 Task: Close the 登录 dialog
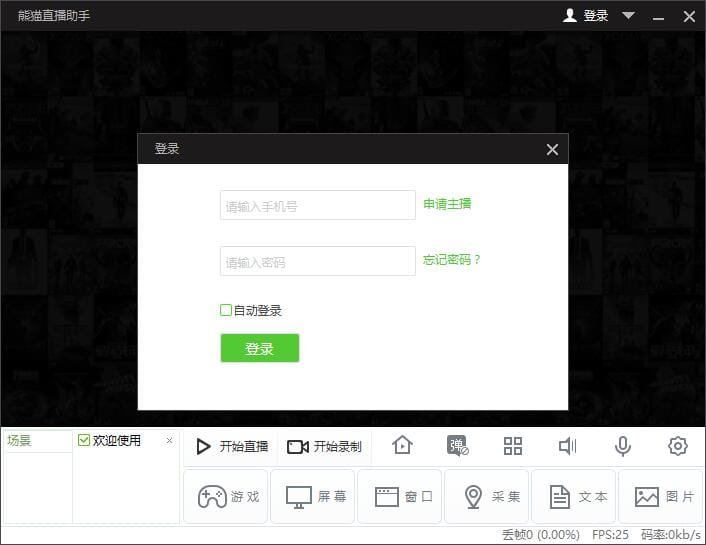(552, 149)
